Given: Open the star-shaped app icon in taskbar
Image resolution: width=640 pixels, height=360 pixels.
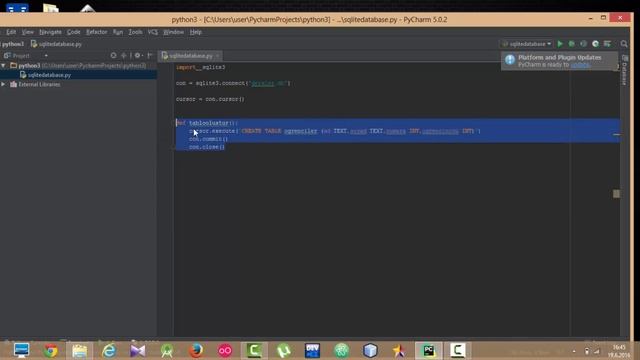Looking at the screenshot, I should (399, 351).
